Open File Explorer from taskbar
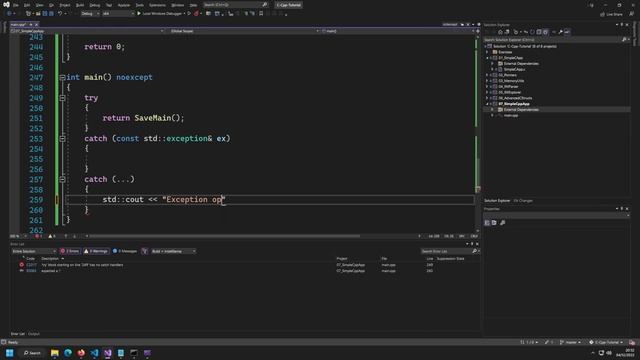This screenshot has height=360, width=640. tap(55, 353)
